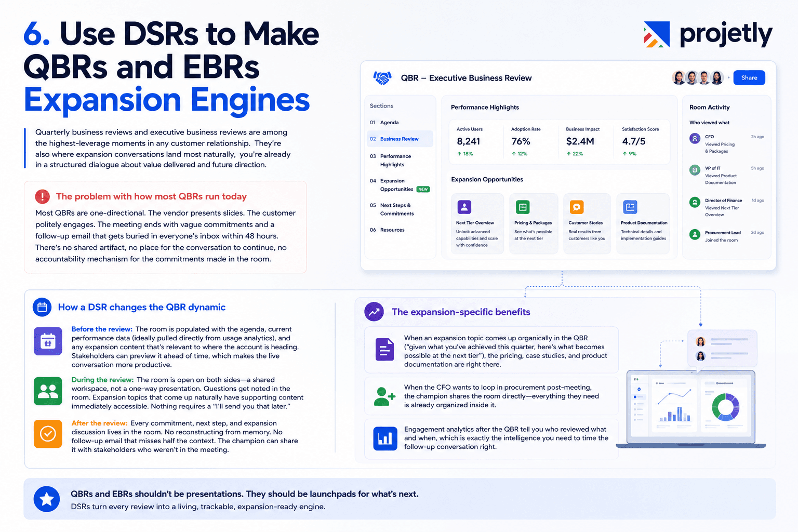
Task: Click the green Pricing & Packages icon
Action: point(523,207)
